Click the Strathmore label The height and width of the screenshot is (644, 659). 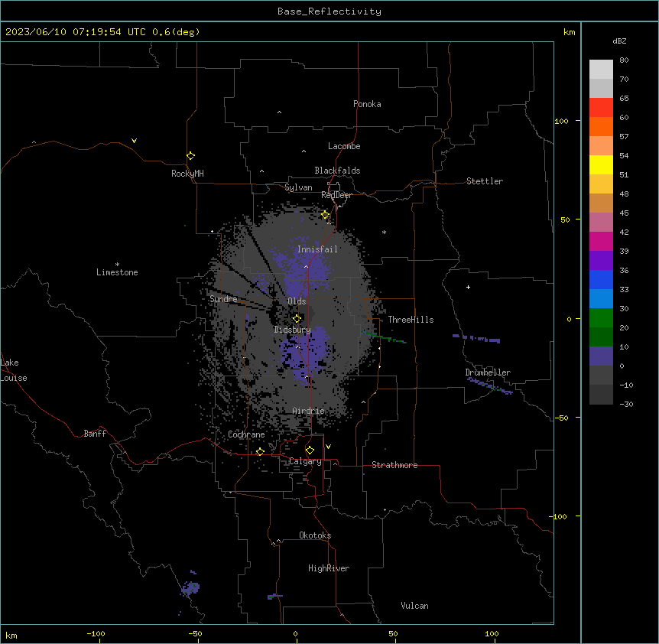tap(394, 465)
